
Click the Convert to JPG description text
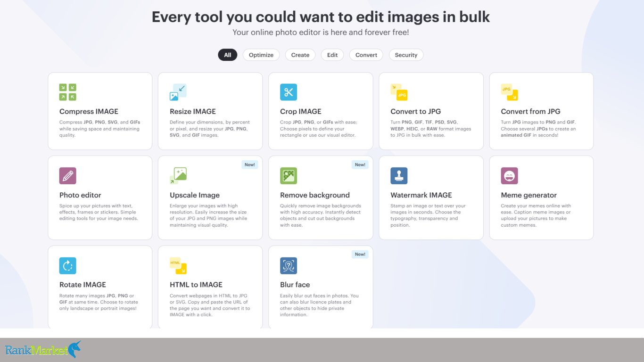click(x=431, y=129)
